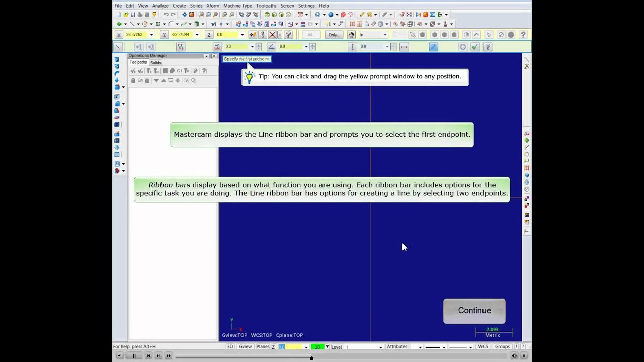The height and width of the screenshot is (362, 644).
Task: Click the Fillet entities tool icon
Action: [x=171, y=24]
